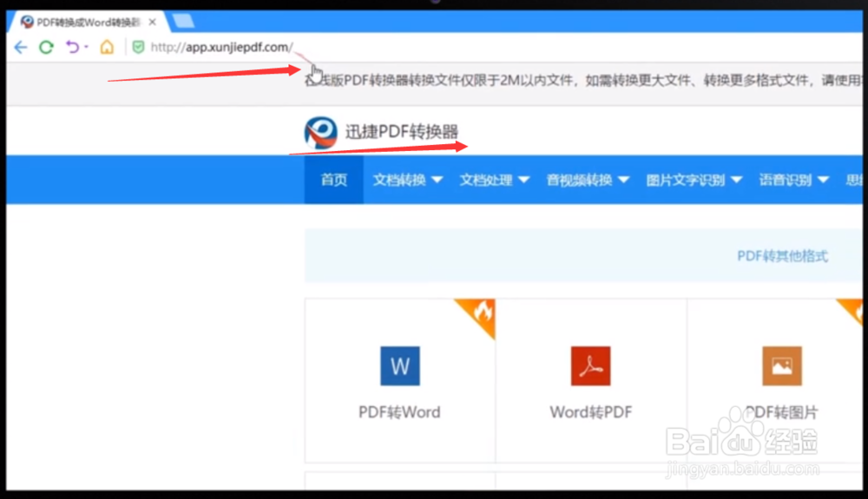This screenshot has width=868, height=499.
Task: Click the red PDF icon for Word转PDF
Action: point(590,365)
